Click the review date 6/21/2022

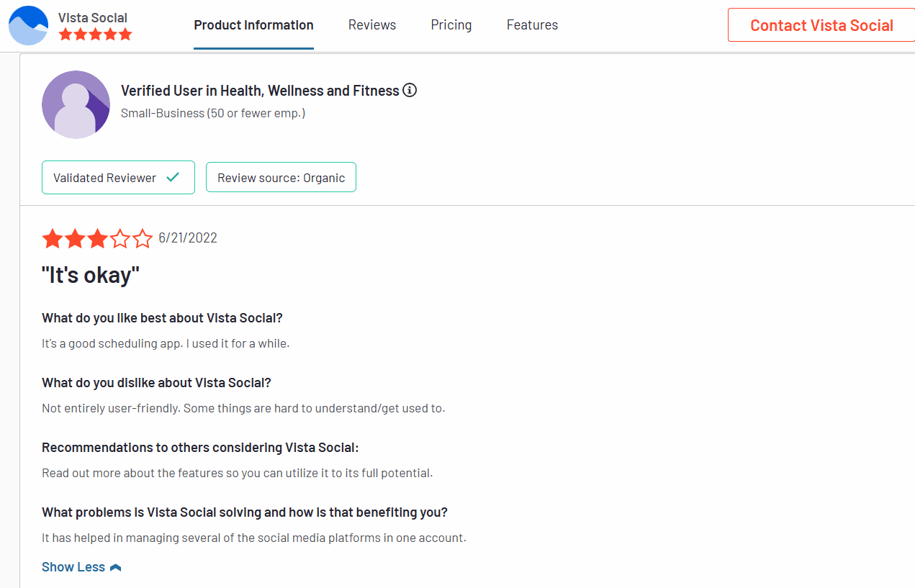(188, 238)
